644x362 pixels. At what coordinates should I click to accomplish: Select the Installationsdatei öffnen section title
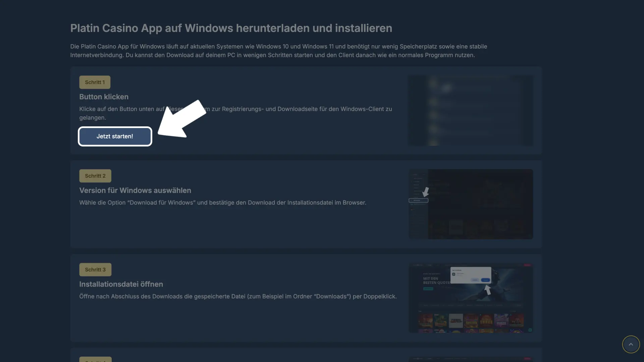[x=121, y=284]
